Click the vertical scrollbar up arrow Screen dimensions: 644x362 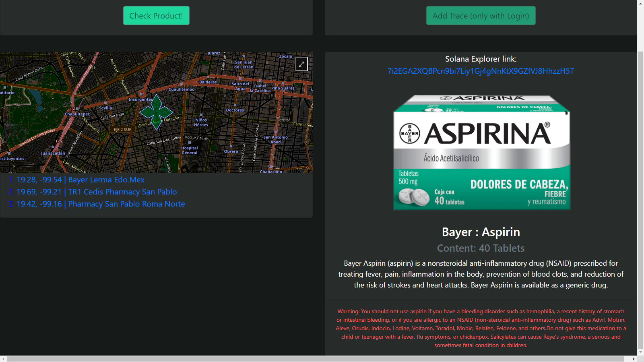click(640, 3)
